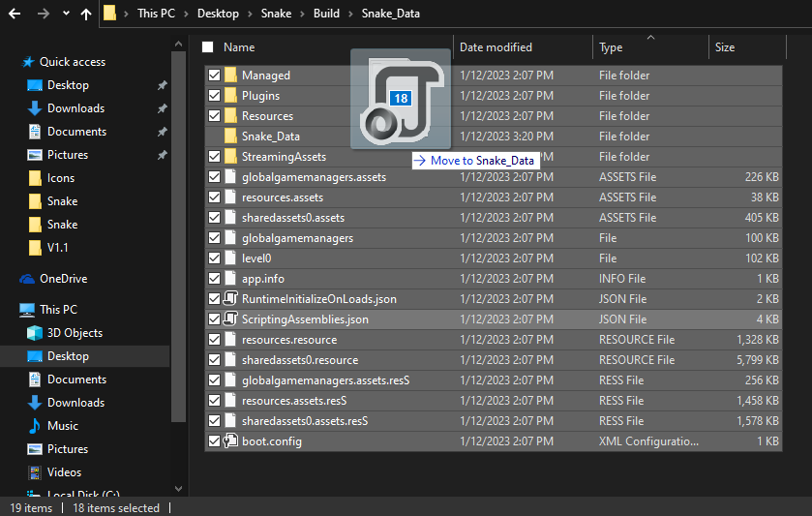
Task: Open the recent locations dropdown arrow
Action: click(66, 14)
